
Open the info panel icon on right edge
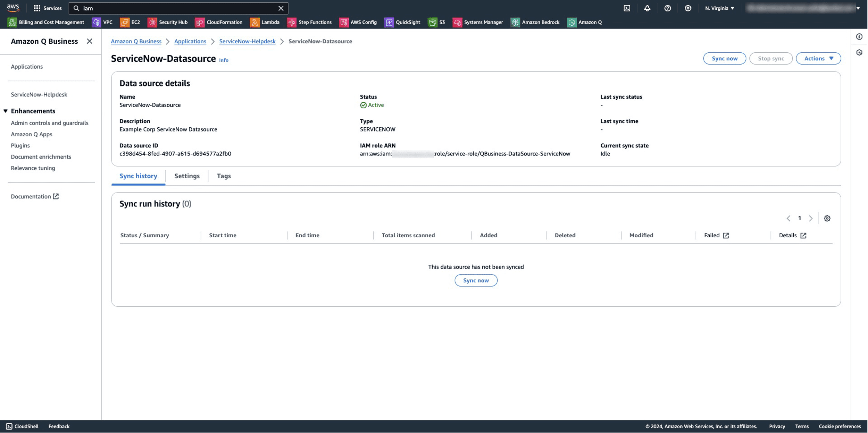(859, 37)
